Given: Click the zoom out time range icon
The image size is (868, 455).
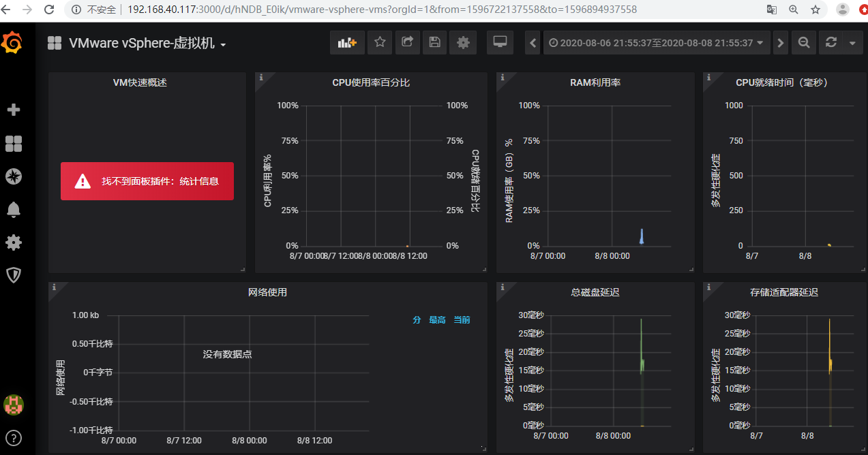Looking at the screenshot, I should point(804,42).
